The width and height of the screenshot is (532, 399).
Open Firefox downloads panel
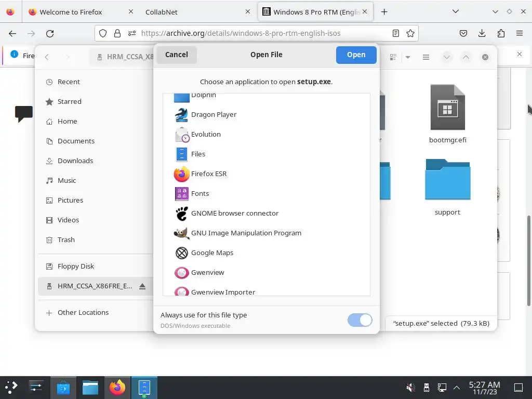(x=482, y=33)
